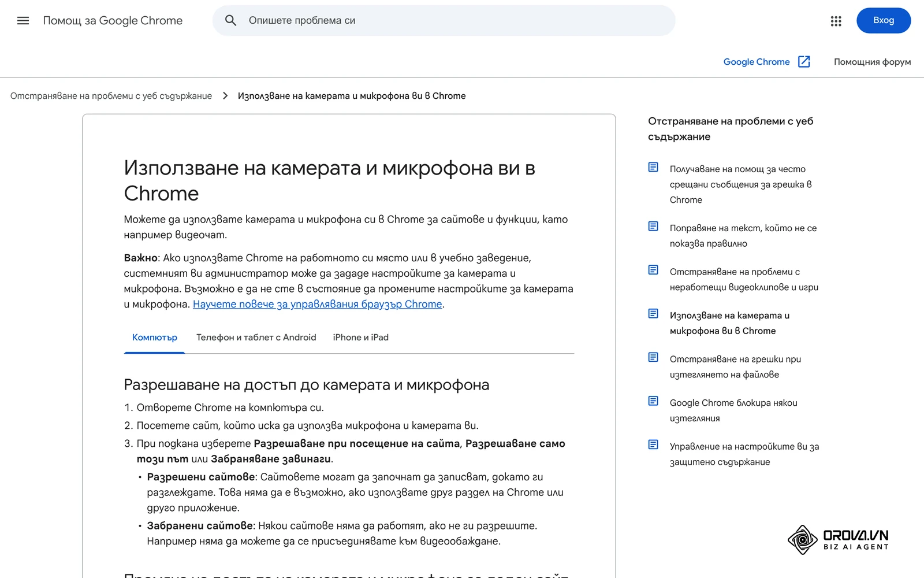This screenshot has height=578, width=924.
Task: Click breadcrumb 'Отстраняване на проблеми с уеб съдържание'
Action: [x=111, y=96]
